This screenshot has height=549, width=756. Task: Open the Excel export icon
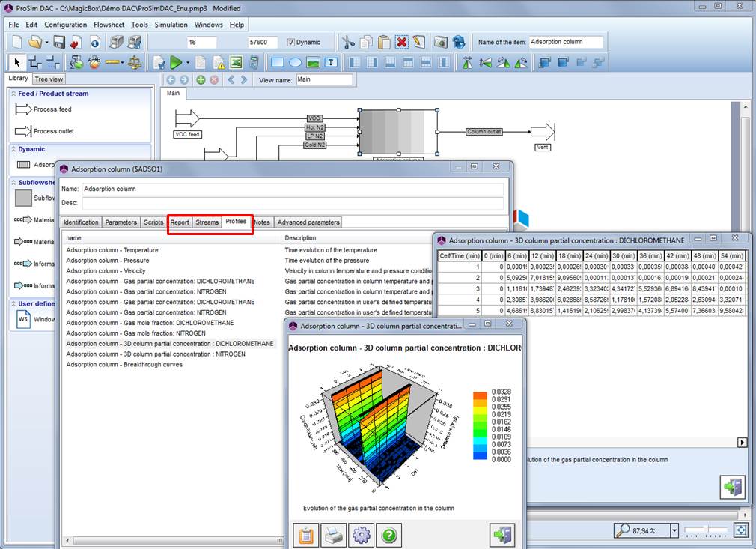(x=237, y=62)
